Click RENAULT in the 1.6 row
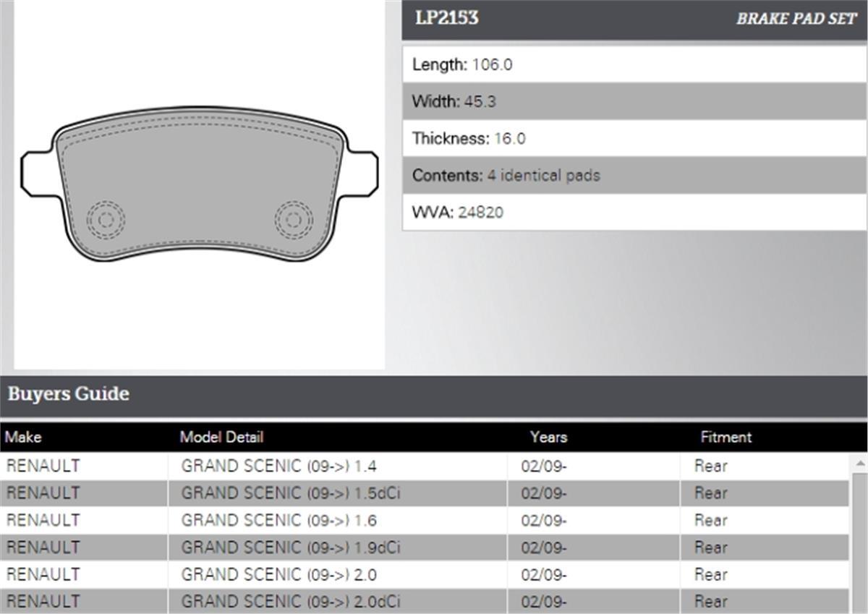 click(43, 521)
